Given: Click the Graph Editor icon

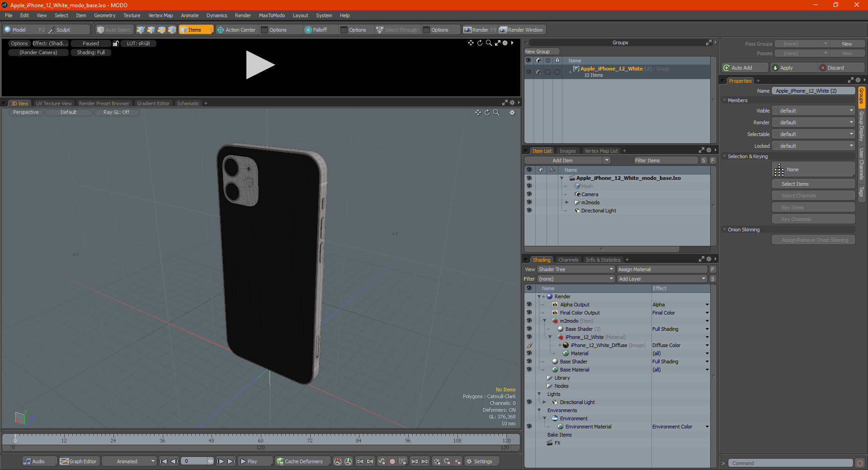Looking at the screenshot, I should pyautogui.click(x=64, y=461).
